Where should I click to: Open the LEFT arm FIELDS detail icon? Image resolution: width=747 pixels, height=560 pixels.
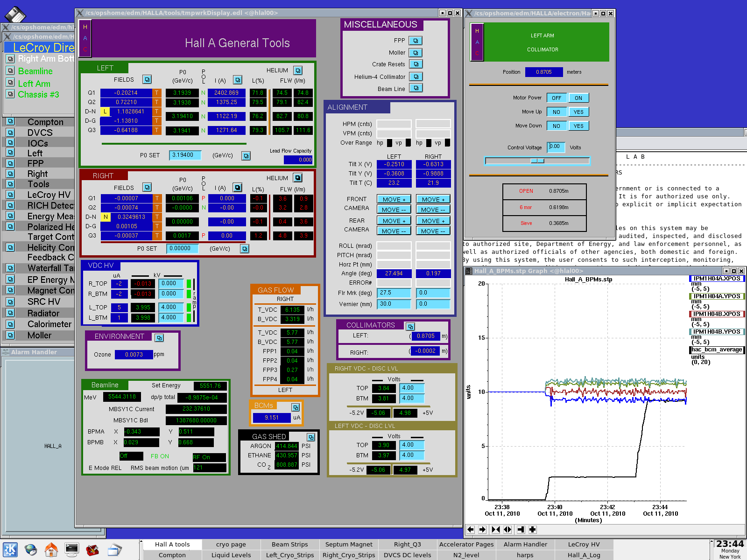click(x=147, y=79)
